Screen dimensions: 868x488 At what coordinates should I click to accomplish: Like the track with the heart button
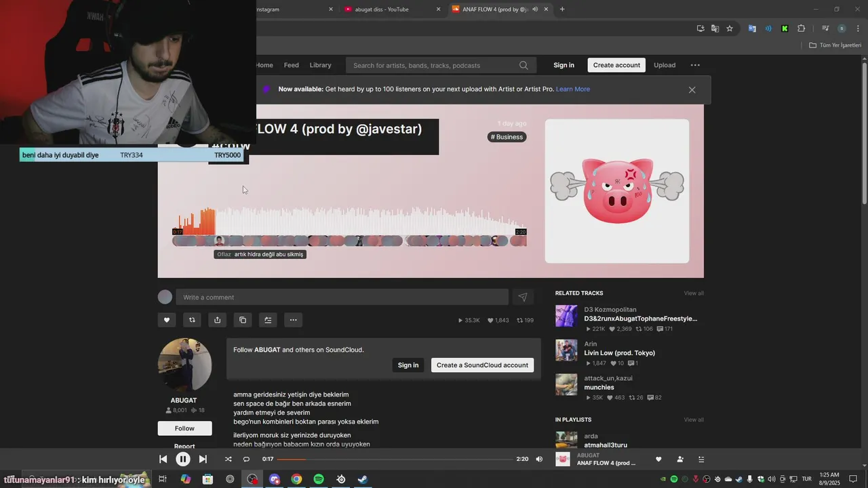point(166,320)
